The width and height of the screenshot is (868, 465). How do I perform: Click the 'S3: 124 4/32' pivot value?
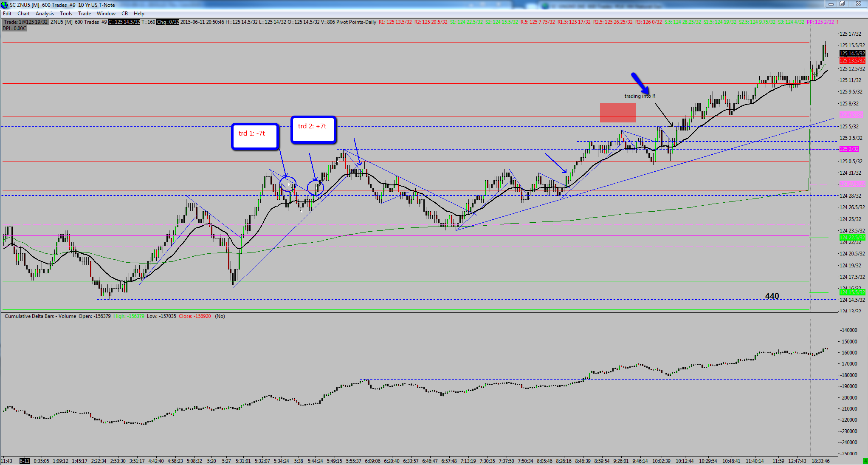coord(791,22)
